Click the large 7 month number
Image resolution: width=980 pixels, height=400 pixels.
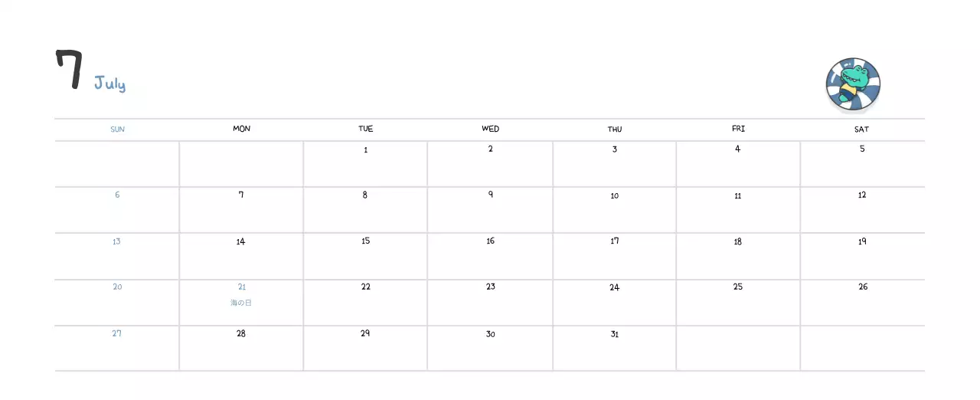tap(69, 70)
